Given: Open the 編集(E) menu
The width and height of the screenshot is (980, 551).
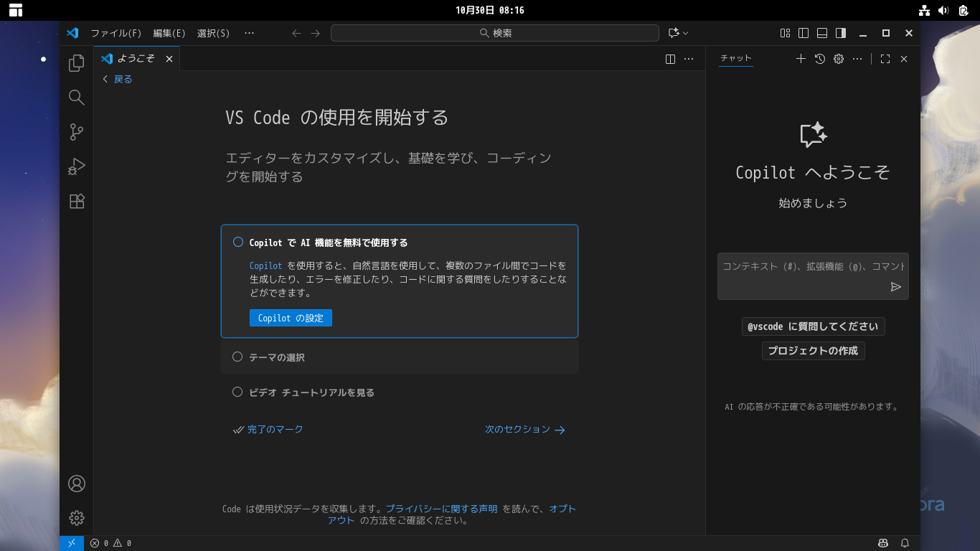Looking at the screenshot, I should pos(169,33).
